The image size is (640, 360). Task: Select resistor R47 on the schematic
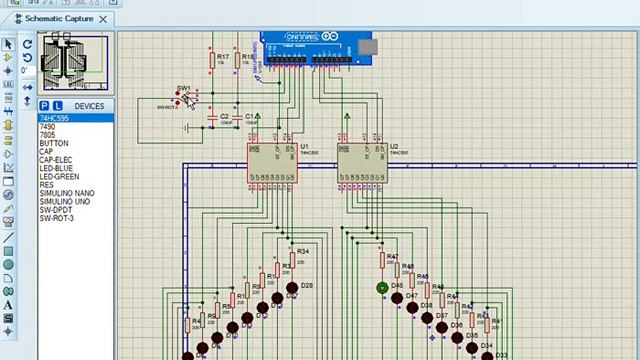pos(382,260)
